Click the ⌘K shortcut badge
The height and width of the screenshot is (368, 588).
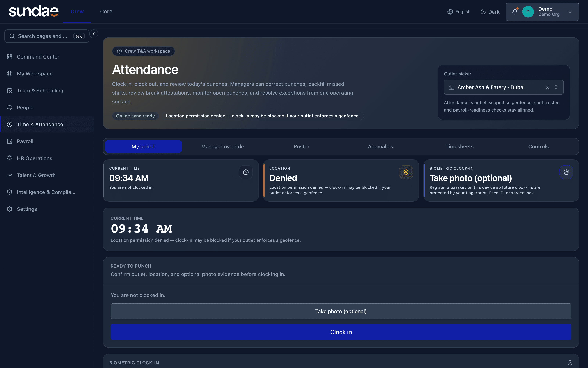point(79,36)
